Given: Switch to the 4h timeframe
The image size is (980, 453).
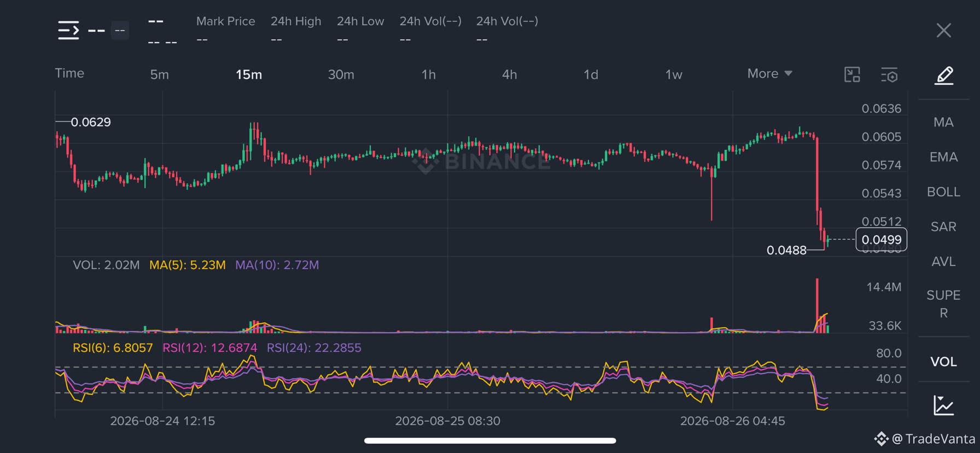Looking at the screenshot, I should (x=509, y=74).
